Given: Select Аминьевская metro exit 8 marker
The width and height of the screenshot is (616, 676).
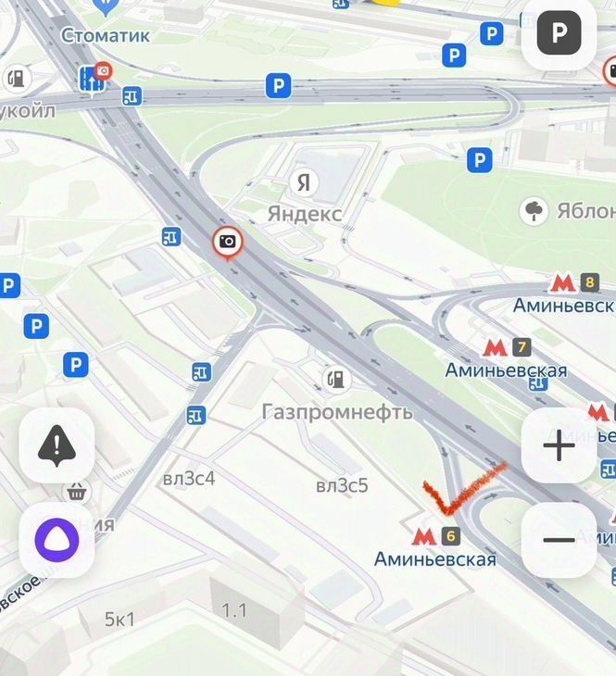Looking at the screenshot, I should point(574,283).
